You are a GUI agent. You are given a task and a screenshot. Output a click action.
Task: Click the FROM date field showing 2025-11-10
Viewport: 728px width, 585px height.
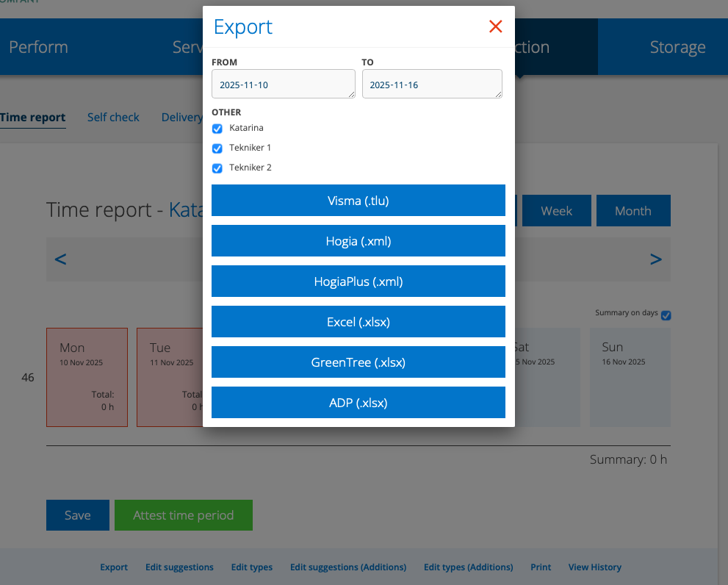(x=283, y=83)
